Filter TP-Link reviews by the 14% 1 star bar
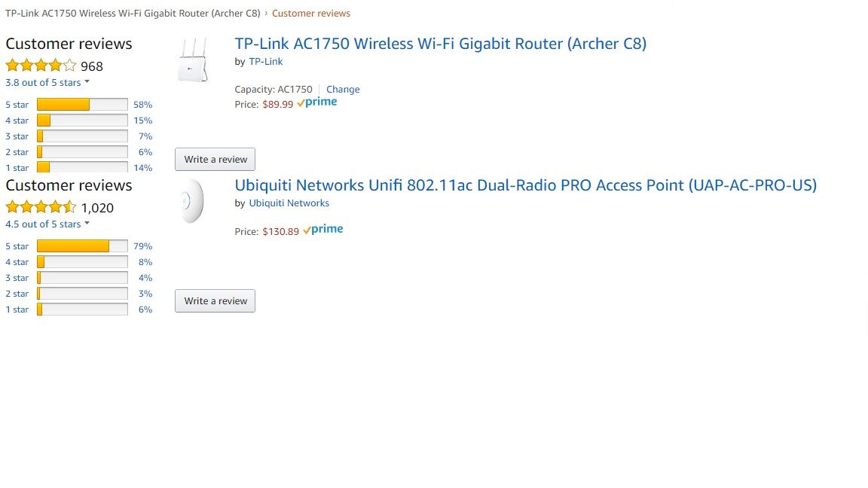868x488 pixels. click(x=82, y=167)
